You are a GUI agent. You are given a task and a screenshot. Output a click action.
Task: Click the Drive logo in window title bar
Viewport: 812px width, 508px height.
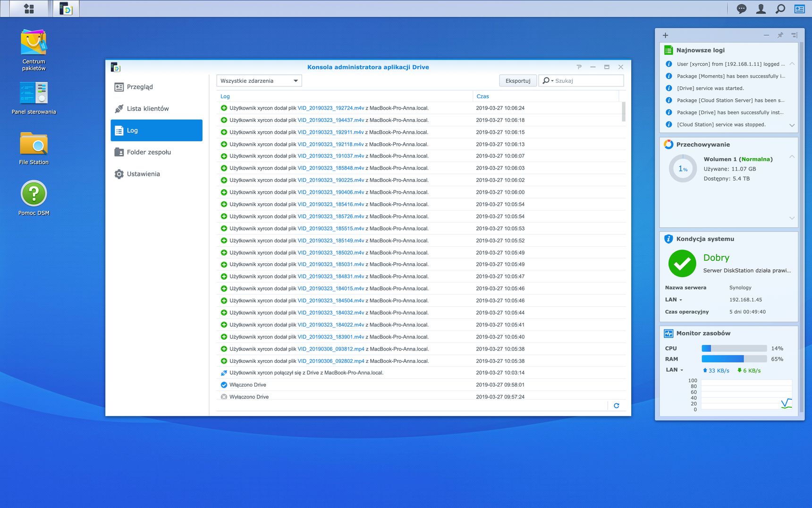116,67
